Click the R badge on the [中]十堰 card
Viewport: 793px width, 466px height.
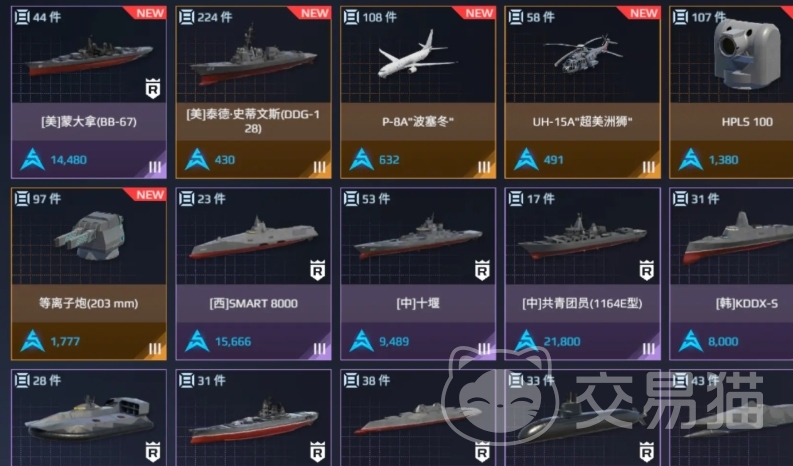(482, 270)
